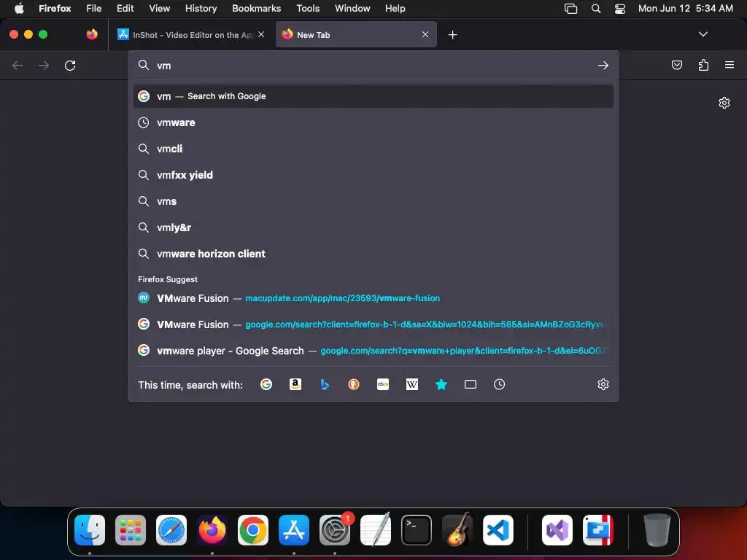747x560 pixels.
Task: Pick the vmcli search suggestion
Action: pyautogui.click(x=373, y=149)
